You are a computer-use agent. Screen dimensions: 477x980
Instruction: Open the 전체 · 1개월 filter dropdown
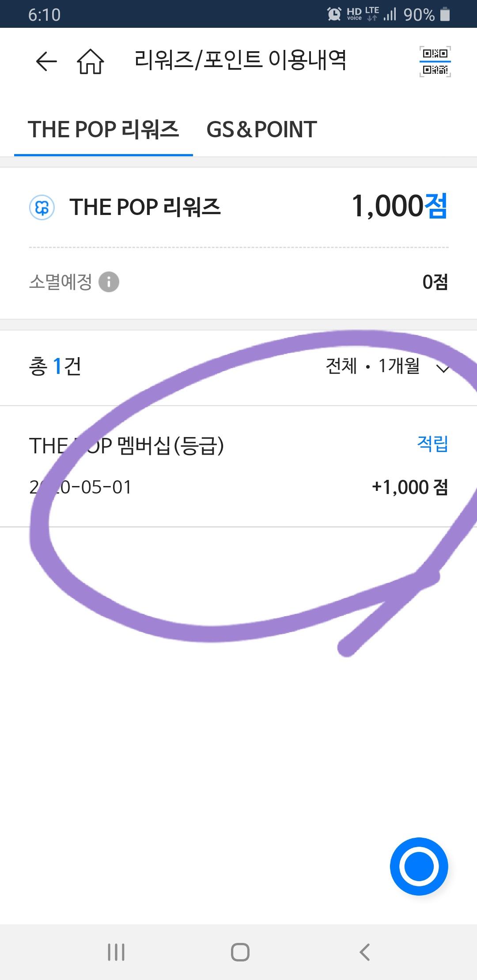373,366
